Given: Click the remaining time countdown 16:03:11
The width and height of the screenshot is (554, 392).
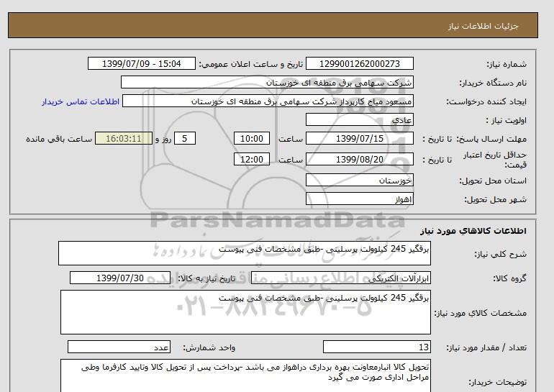Looking at the screenshot, I should [x=124, y=138].
